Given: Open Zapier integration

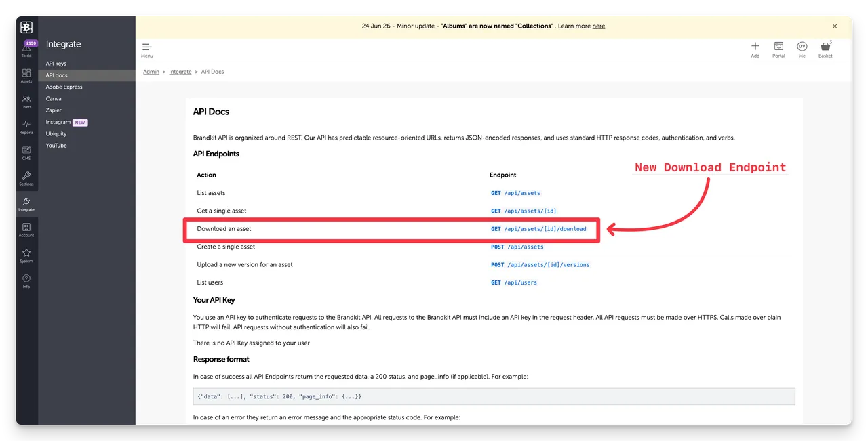Looking at the screenshot, I should [54, 110].
